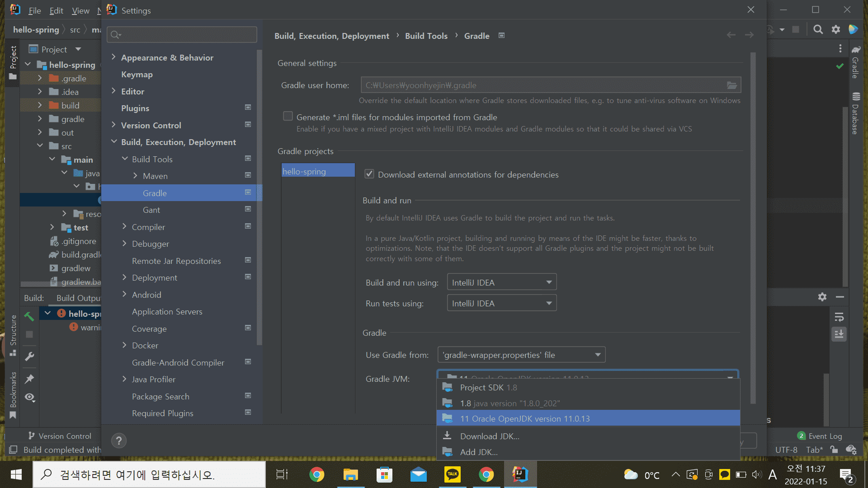Open the Project view dropdown
This screenshot has width=868, height=488.
[78, 49]
